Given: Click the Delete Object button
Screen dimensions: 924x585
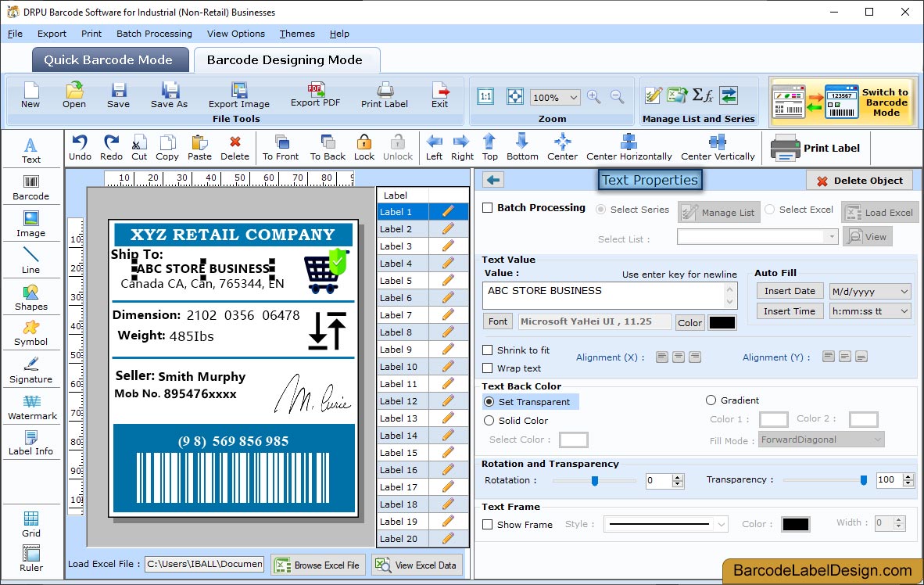Looking at the screenshot, I should [860, 181].
